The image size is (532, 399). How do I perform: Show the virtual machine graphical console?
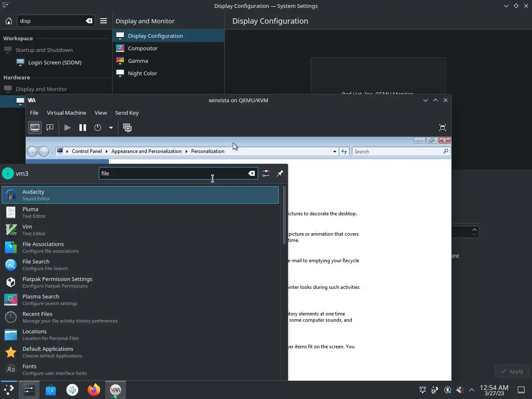point(35,128)
